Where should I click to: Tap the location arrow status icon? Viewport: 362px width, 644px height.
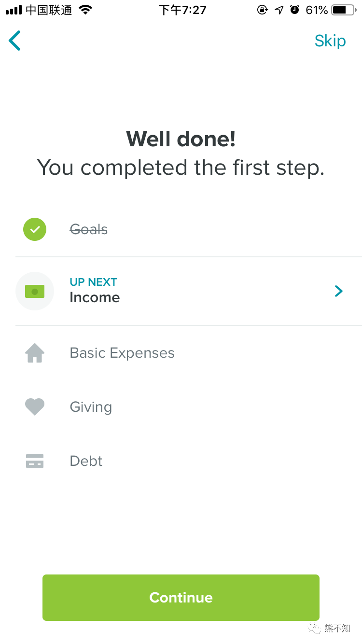[x=279, y=10]
